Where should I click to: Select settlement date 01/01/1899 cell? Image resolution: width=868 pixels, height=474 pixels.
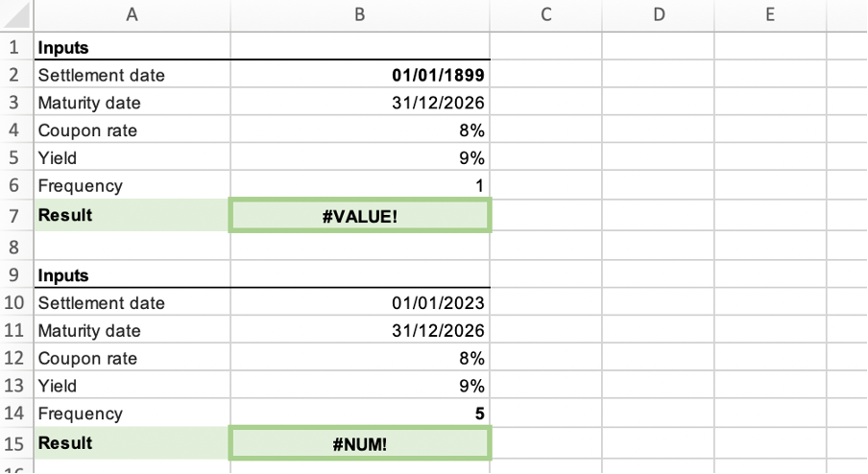coord(360,75)
